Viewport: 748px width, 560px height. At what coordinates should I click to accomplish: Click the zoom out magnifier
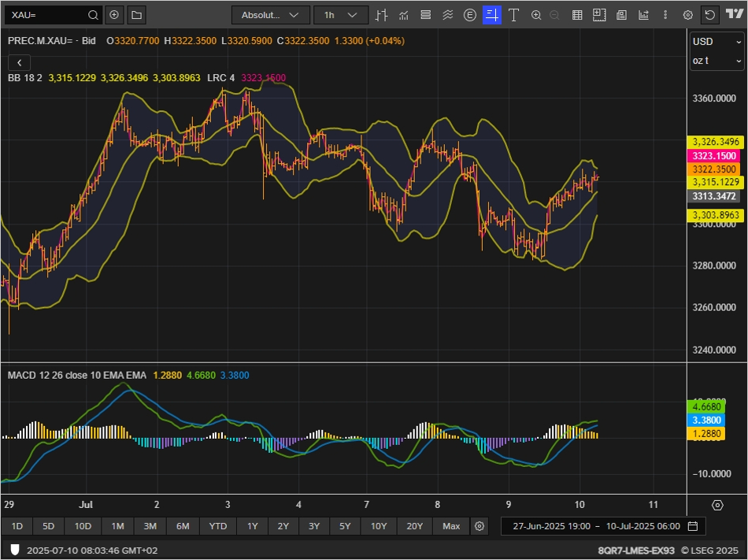click(554, 15)
